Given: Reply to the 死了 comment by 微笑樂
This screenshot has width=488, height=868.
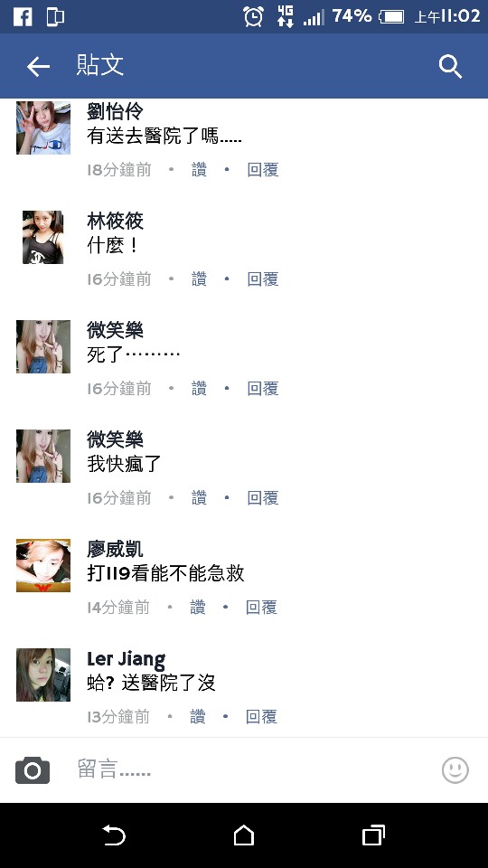Looking at the screenshot, I should click(263, 389).
